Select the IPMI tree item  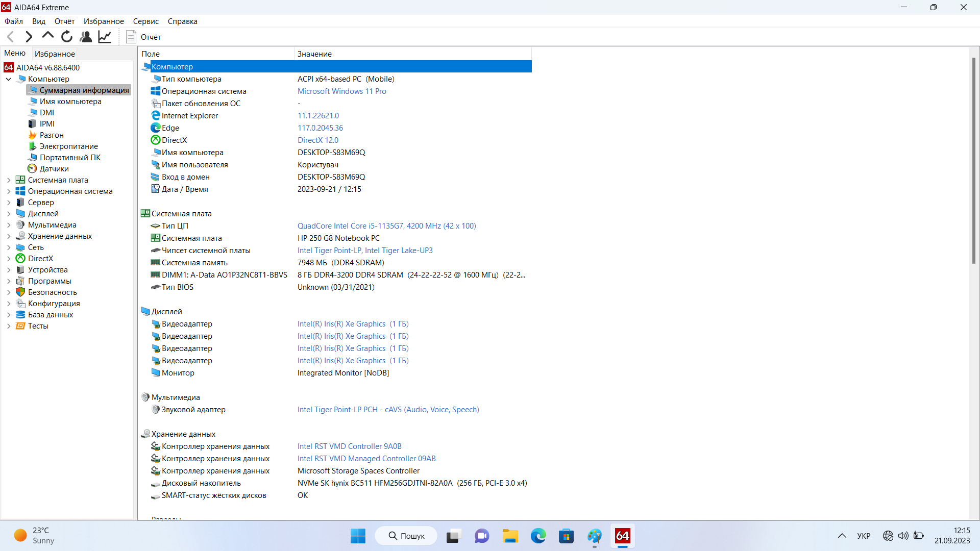[x=47, y=124]
